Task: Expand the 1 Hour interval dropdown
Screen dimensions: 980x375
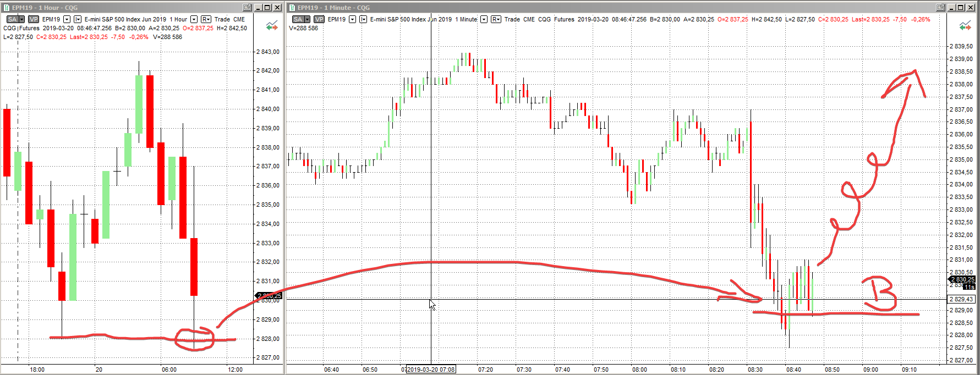Action: pos(194,19)
